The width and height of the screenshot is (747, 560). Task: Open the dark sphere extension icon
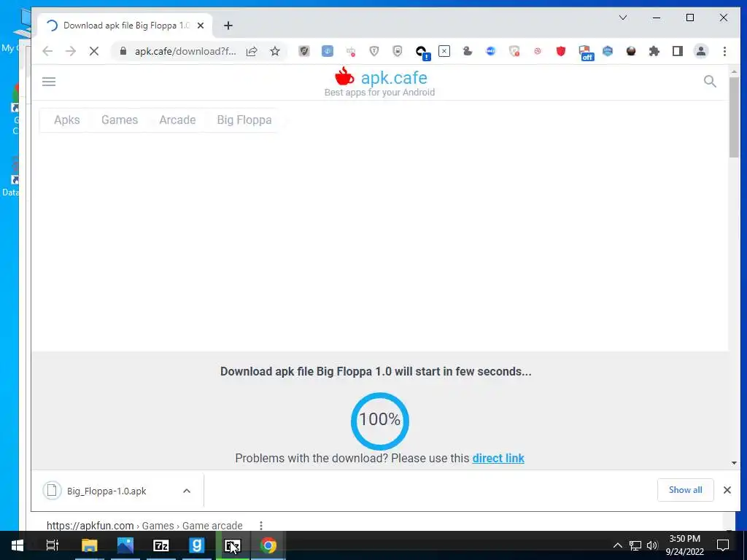point(631,51)
